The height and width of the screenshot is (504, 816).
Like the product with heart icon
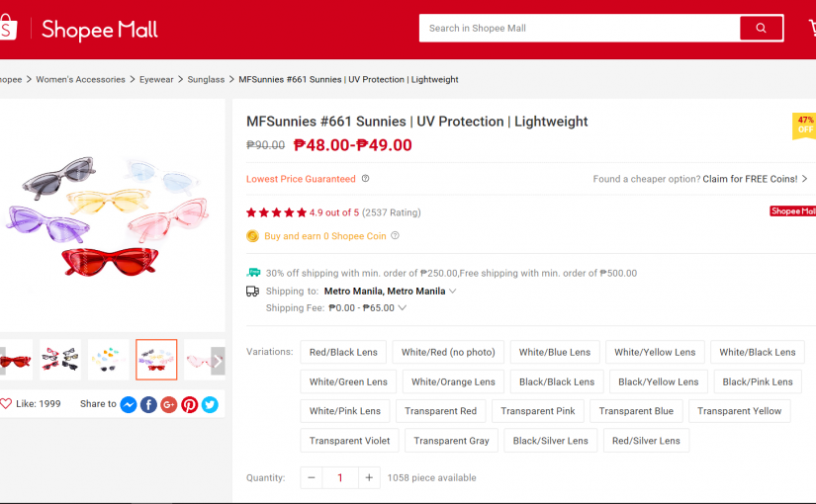[x=6, y=403]
